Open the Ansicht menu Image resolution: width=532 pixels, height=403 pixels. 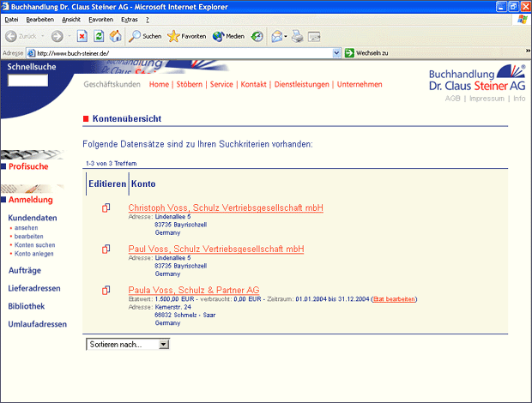[71, 20]
